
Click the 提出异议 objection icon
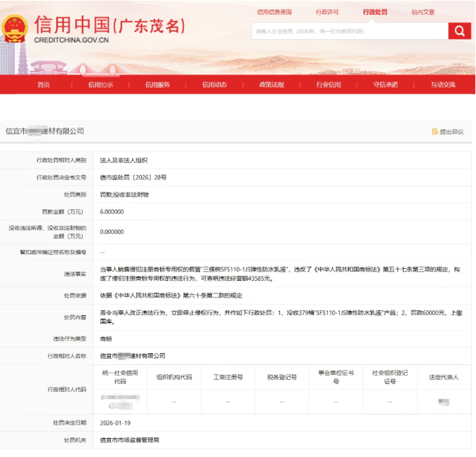tap(435, 132)
